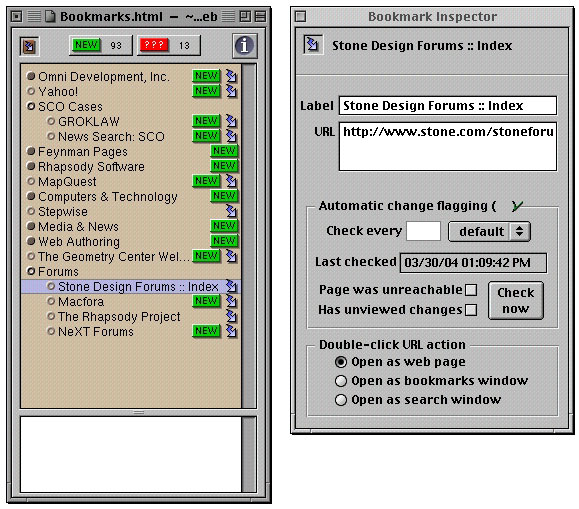Click the NEW 93 filter button

(x=100, y=45)
